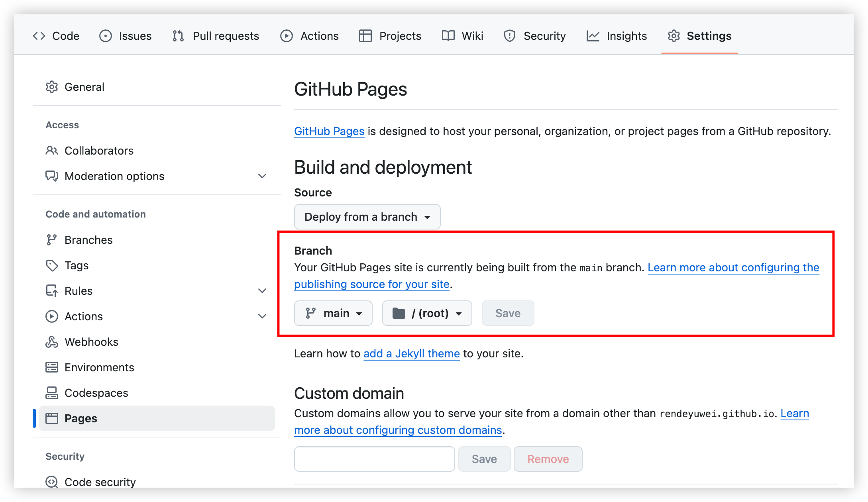Open the Code tab icon
The width and height of the screenshot is (868, 502).
(x=39, y=36)
